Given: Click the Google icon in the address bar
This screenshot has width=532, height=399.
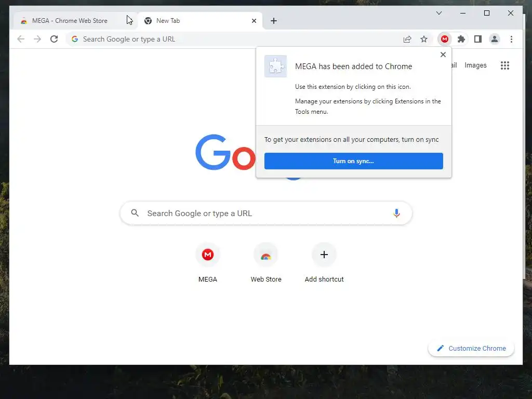Looking at the screenshot, I should (x=75, y=39).
